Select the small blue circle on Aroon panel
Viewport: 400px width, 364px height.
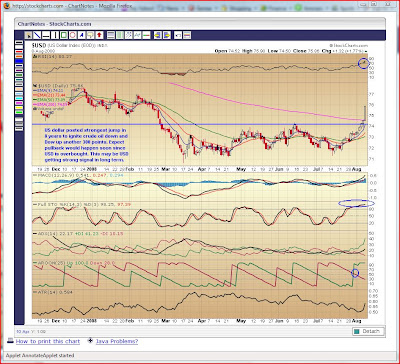(x=355, y=273)
